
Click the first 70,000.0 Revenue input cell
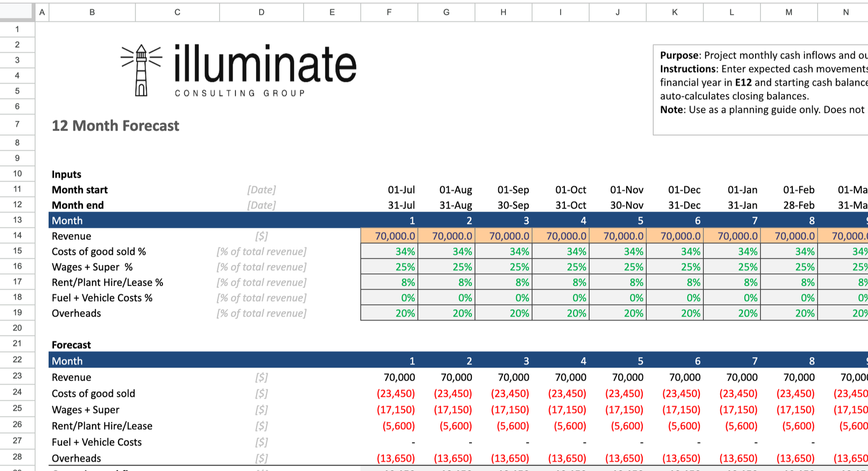coord(388,235)
